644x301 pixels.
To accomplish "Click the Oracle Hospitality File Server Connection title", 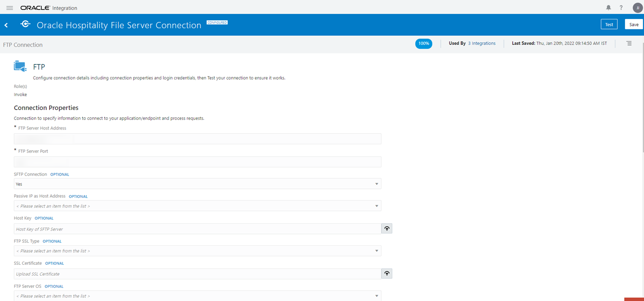I will tap(119, 25).
